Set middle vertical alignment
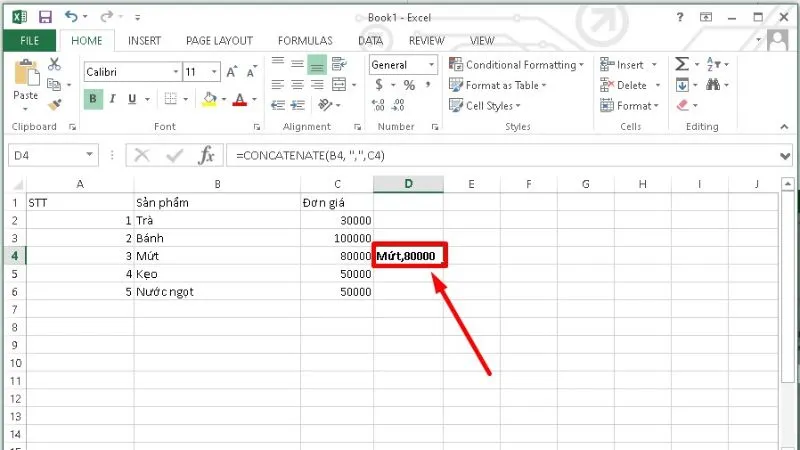 pos(297,64)
